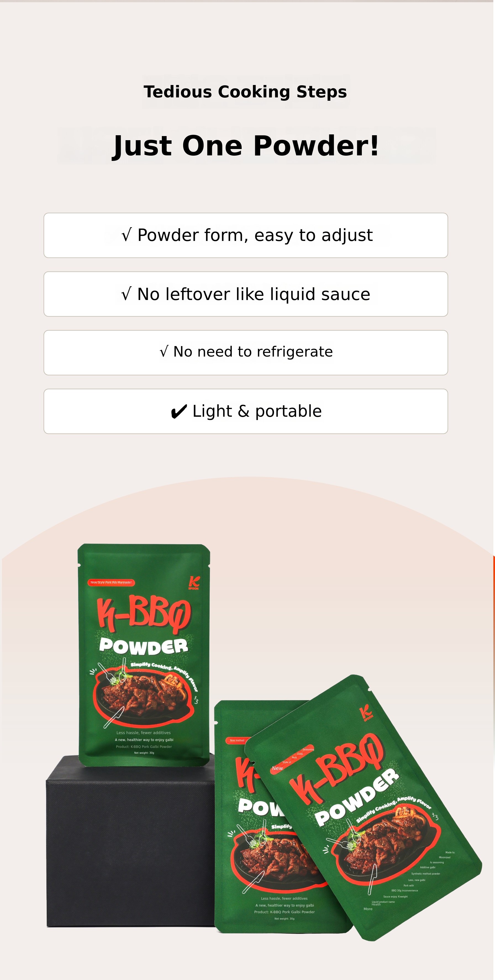Image resolution: width=495 pixels, height=980 pixels.
Task: Click the knife illustration on standing pouch
Action: tap(114, 717)
